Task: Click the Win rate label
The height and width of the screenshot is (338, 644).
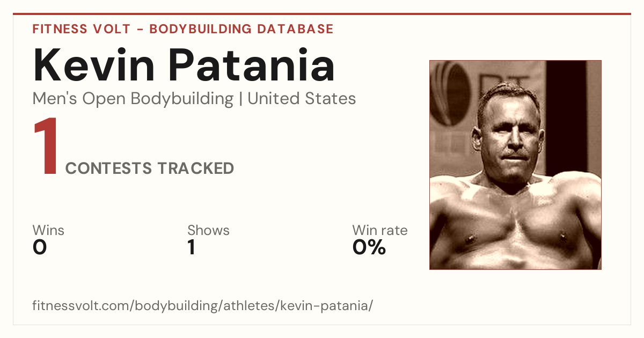Action: [380, 231]
